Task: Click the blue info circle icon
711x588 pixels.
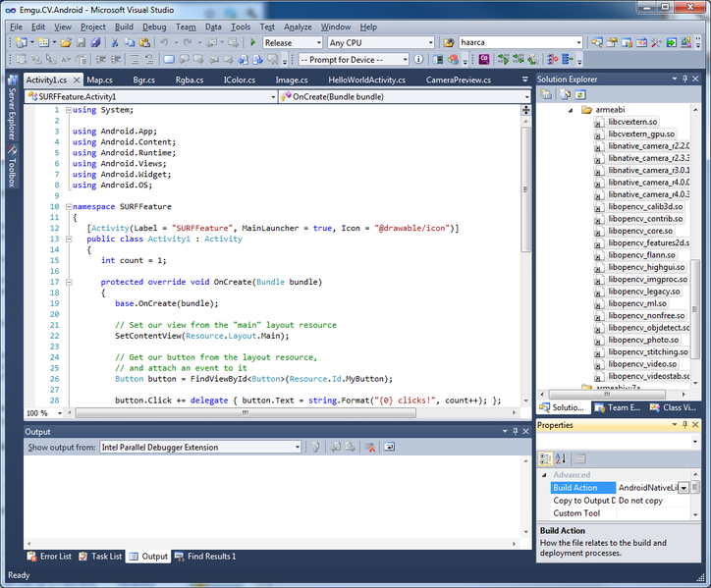Action: [x=419, y=60]
